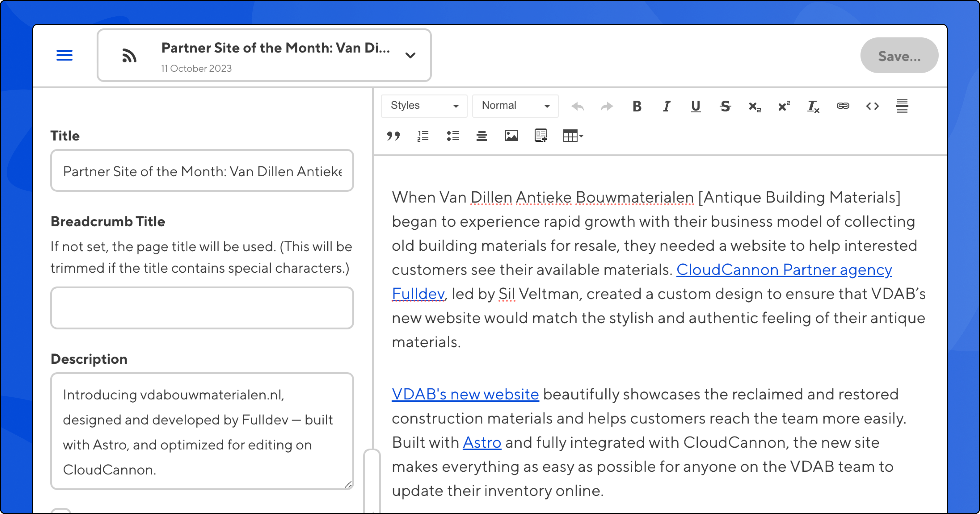The height and width of the screenshot is (514, 980).
Task: Insert an image into content
Action: (511, 136)
